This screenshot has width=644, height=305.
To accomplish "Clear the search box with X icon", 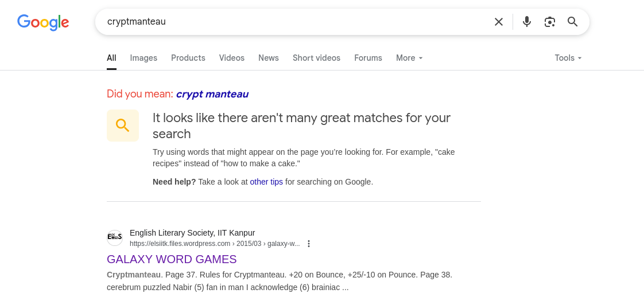I will coord(499,22).
